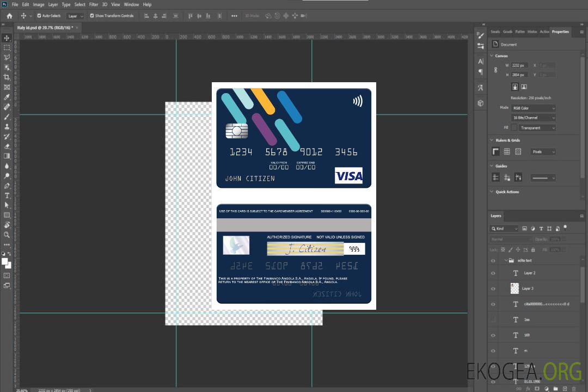Select the Clone Stamp tool

[7, 127]
